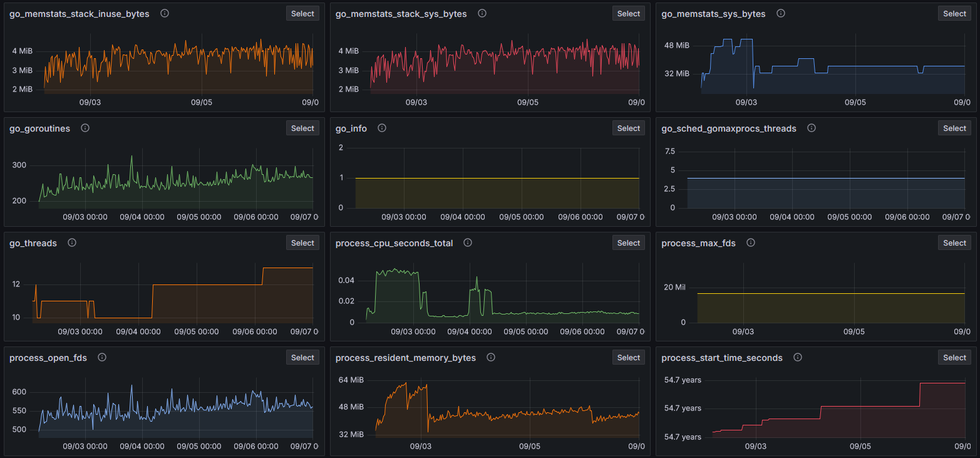The width and height of the screenshot is (980, 458).
Task: Select the go_sched_gomaxprocs_threads metric
Action: click(955, 128)
